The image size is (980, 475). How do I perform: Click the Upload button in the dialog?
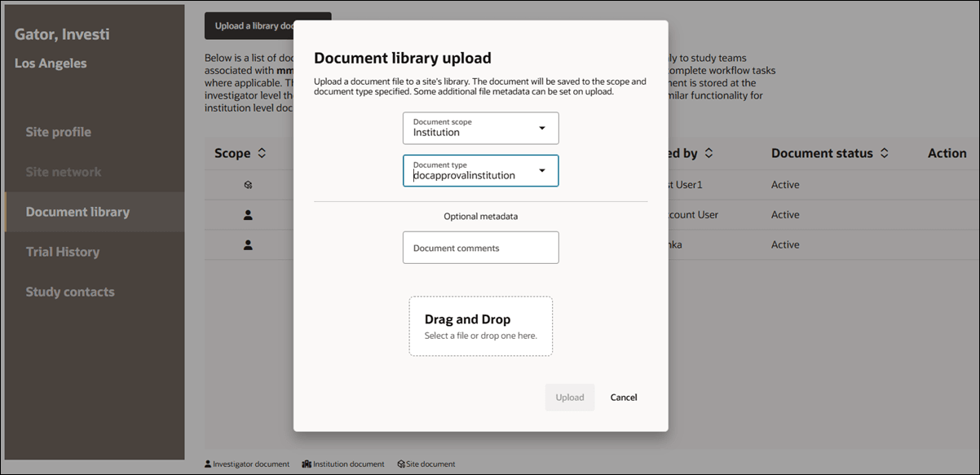coord(570,397)
